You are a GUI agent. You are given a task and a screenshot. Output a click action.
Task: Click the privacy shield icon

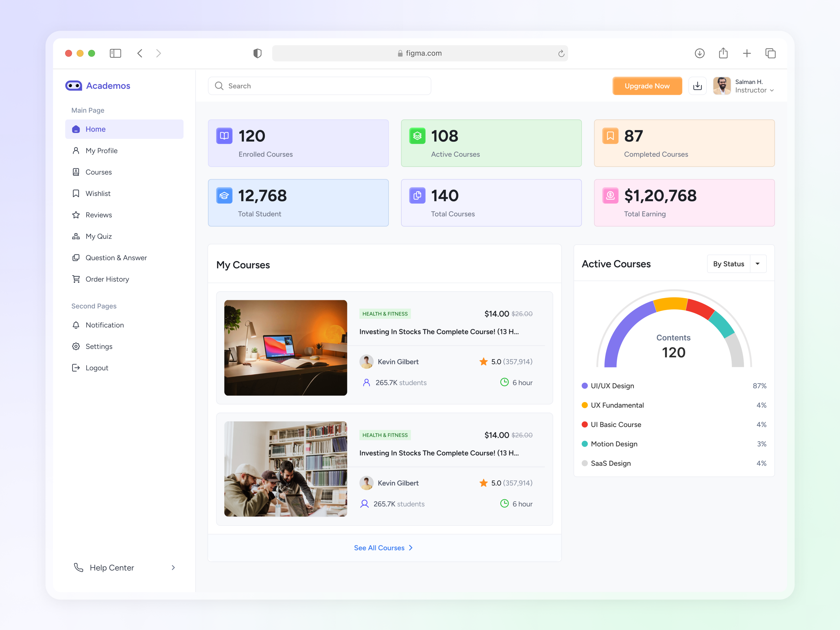[258, 53]
